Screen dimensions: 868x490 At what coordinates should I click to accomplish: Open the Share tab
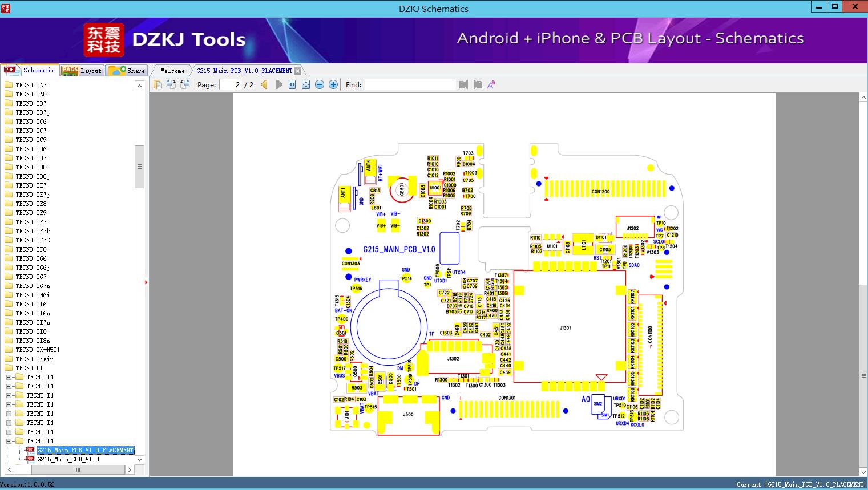coord(127,71)
